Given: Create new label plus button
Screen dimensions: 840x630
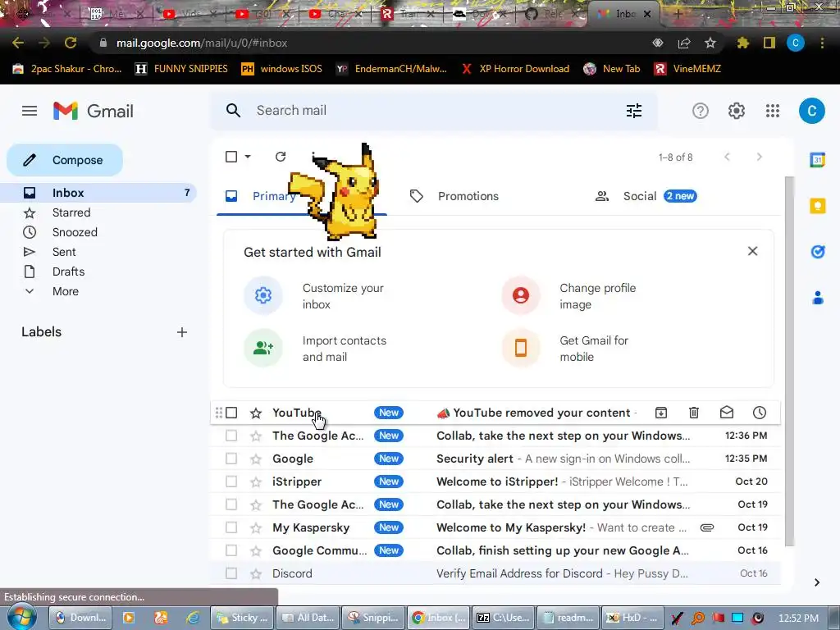Looking at the screenshot, I should coord(182,332).
